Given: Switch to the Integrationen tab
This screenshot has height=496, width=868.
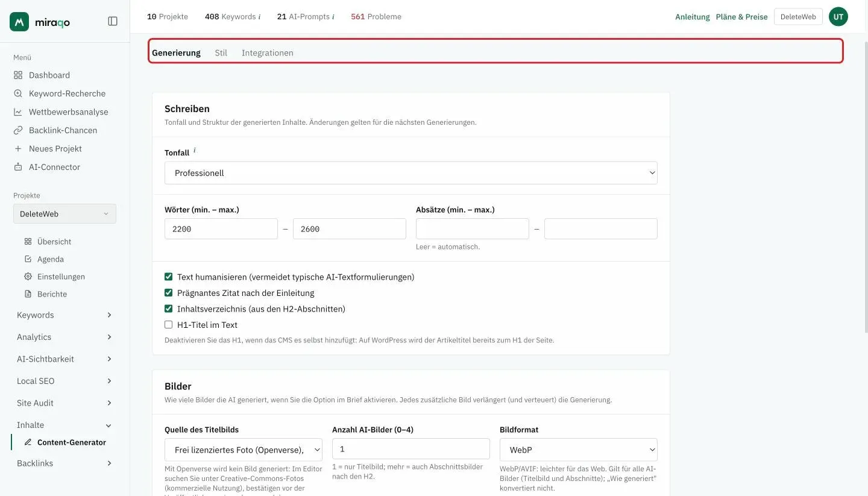Looking at the screenshot, I should coord(268,53).
